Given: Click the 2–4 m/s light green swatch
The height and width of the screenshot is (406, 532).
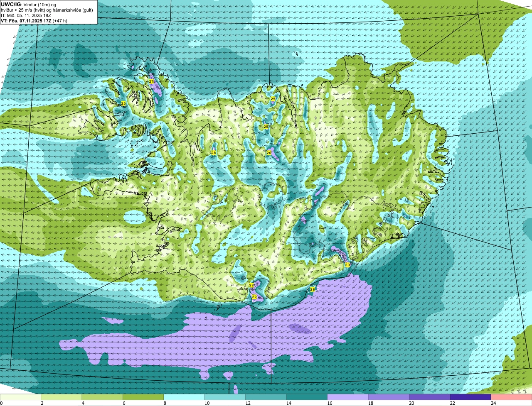Looking at the screenshot, I should tap(62, 397).
